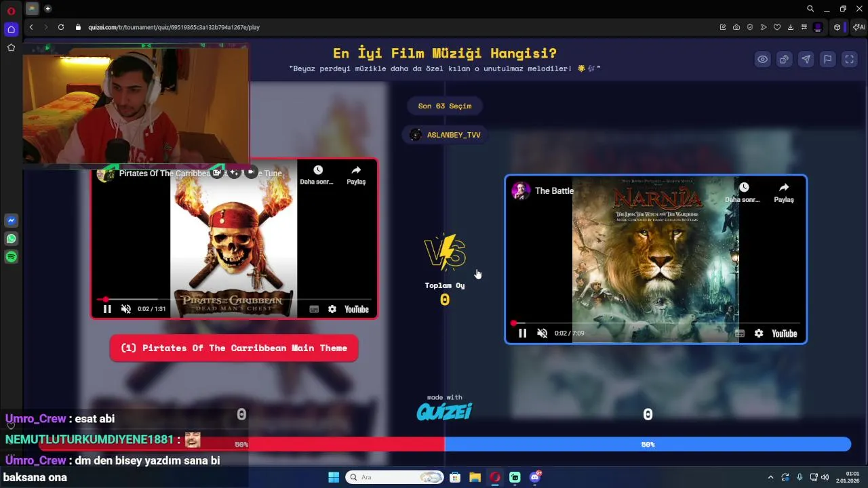868x488 pixels.
Task: Pause the Pirates of the Caribbean video
Action: 107,309
